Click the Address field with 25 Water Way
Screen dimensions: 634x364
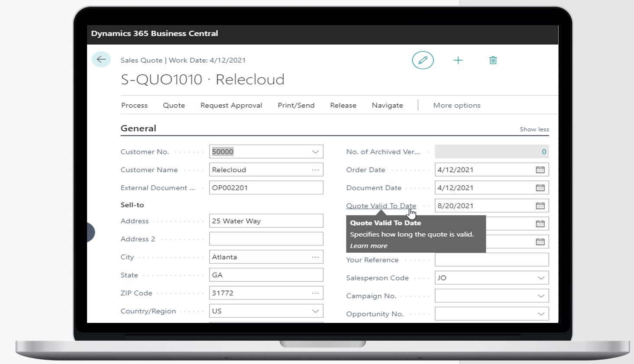[x=266, y=221]
